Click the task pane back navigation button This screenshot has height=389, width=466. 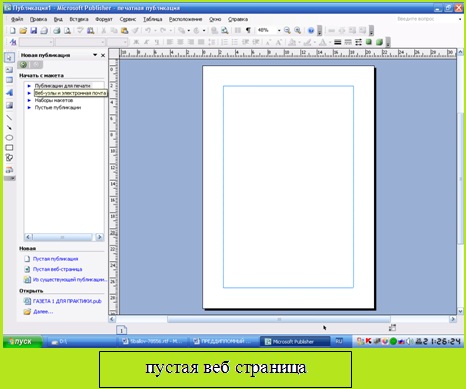[x=23, y=65]
